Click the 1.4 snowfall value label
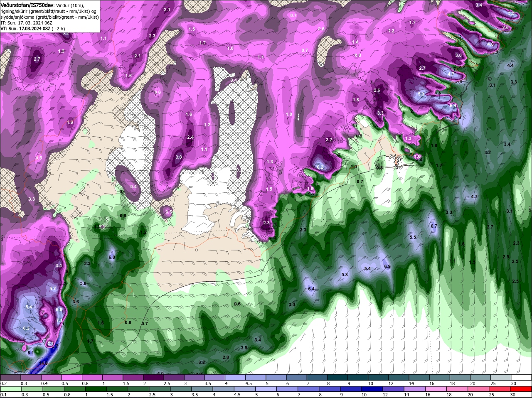Screen dimensions: 532x398 (x=355, y=42)
